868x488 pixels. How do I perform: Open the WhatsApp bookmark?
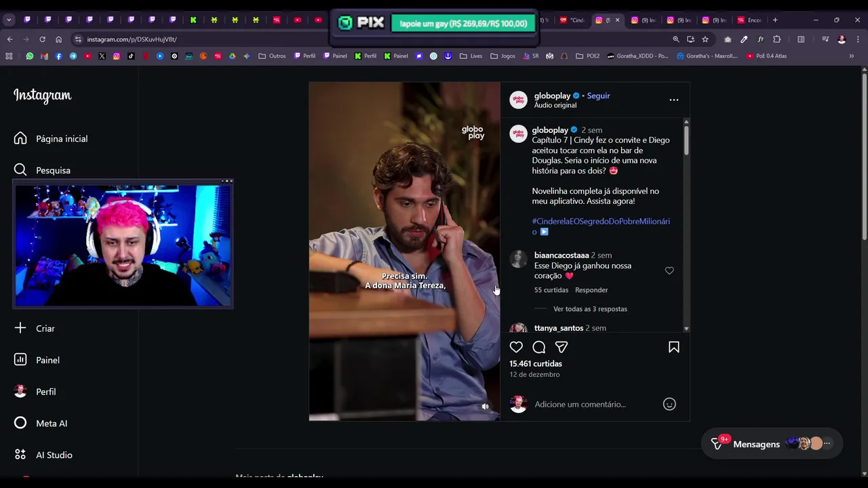tap(29, 56)
